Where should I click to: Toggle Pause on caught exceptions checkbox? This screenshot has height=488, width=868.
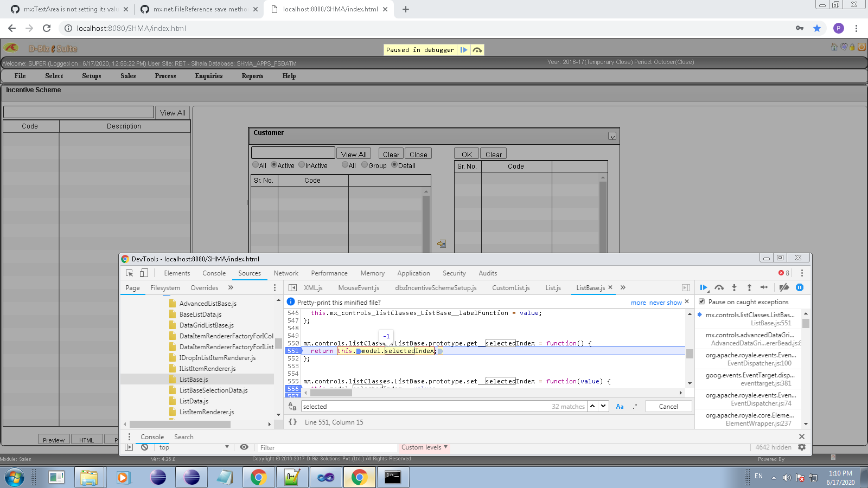click(702, 301)
